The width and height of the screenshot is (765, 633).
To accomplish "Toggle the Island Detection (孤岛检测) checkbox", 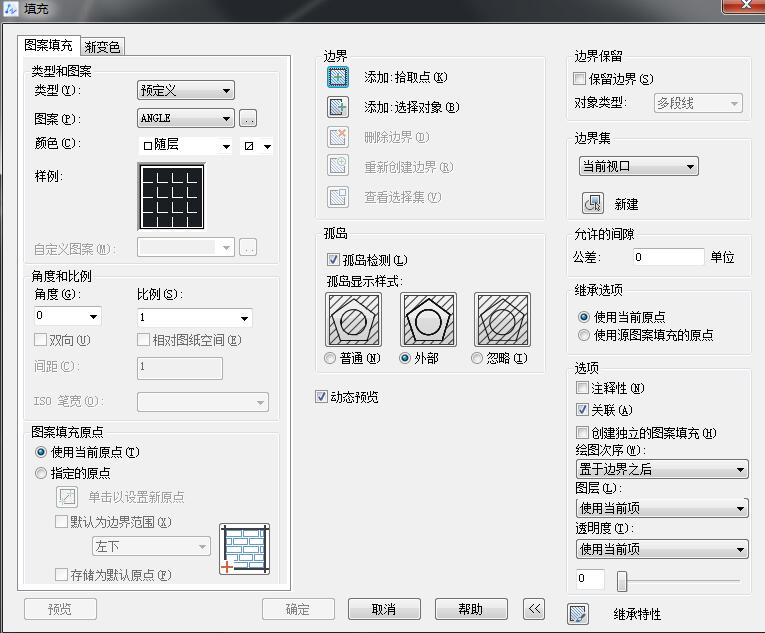I will tap(333, 260).
